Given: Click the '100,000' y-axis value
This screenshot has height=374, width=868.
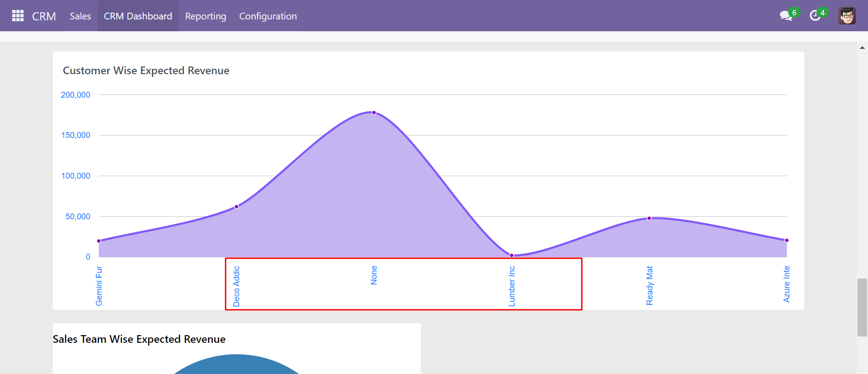Looking at the screenshot, I should tap(75, 176).
